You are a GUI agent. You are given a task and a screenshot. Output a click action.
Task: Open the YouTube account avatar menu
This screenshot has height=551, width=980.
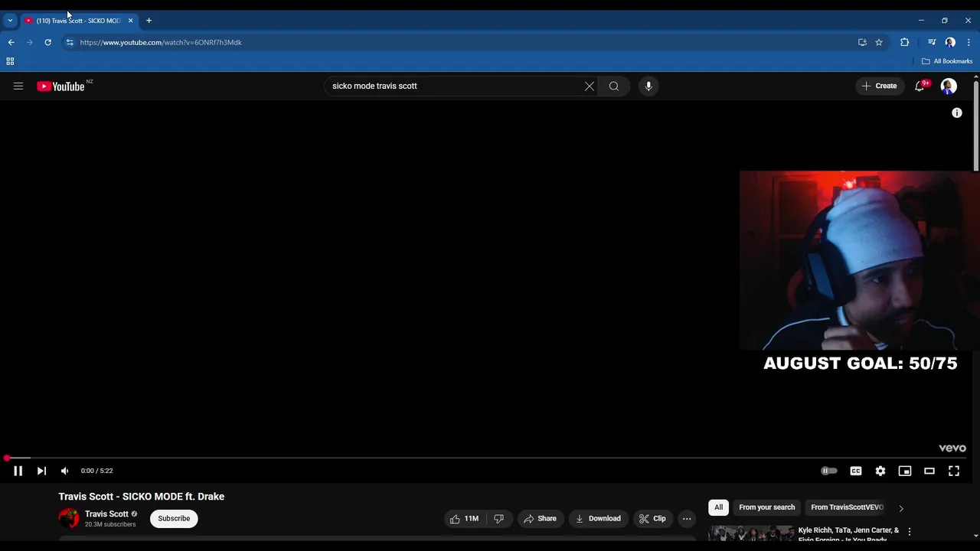[949, 86]
